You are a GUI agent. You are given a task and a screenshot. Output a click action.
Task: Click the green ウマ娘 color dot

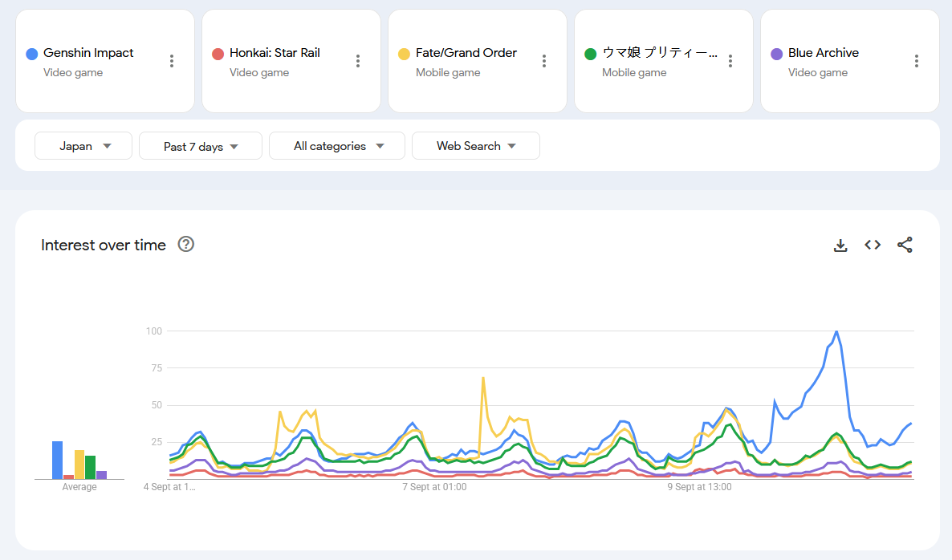[x=590, y=54]
